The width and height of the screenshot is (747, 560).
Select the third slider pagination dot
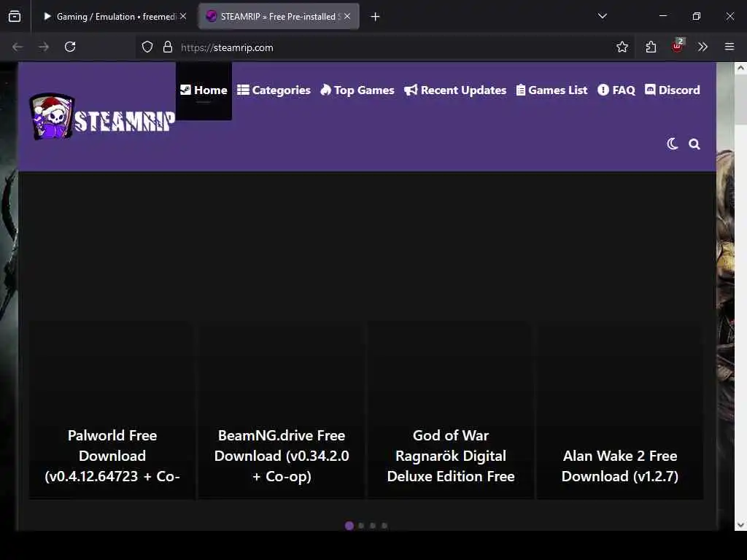coord(373,526)
